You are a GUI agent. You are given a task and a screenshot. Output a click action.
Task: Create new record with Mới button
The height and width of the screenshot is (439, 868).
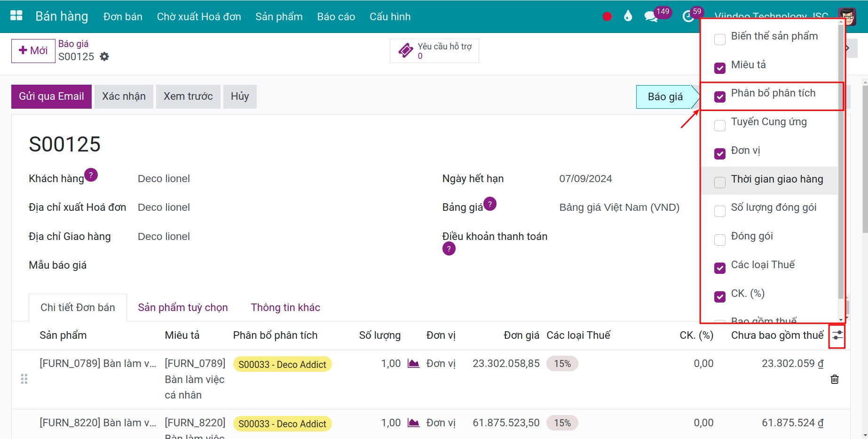(33, 51)
